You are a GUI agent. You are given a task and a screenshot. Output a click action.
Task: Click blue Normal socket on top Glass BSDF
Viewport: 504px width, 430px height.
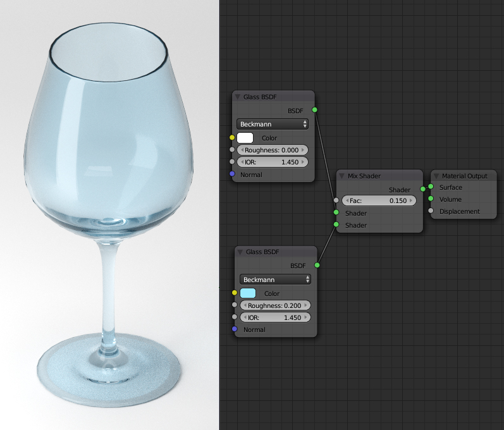[x=232, y=174]
